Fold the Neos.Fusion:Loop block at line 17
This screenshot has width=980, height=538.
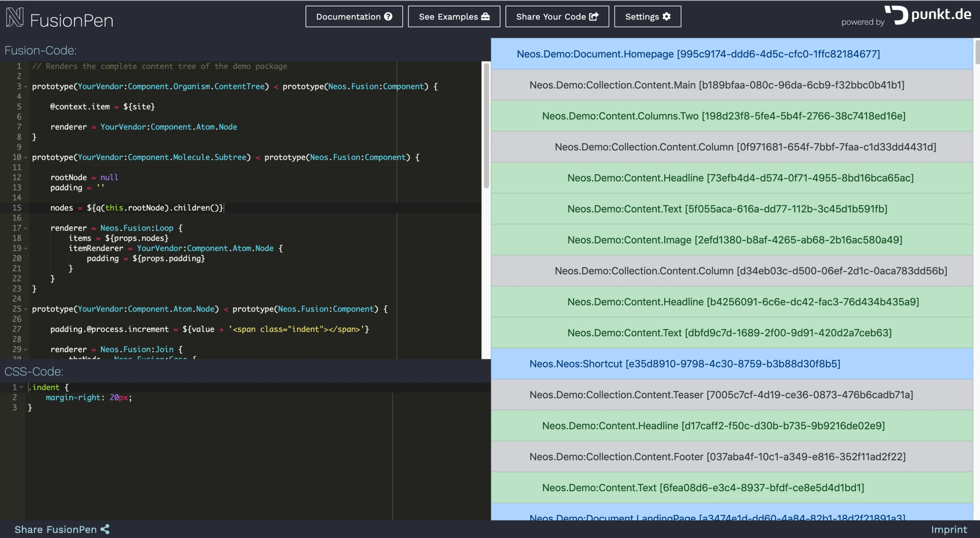point(26,228)
